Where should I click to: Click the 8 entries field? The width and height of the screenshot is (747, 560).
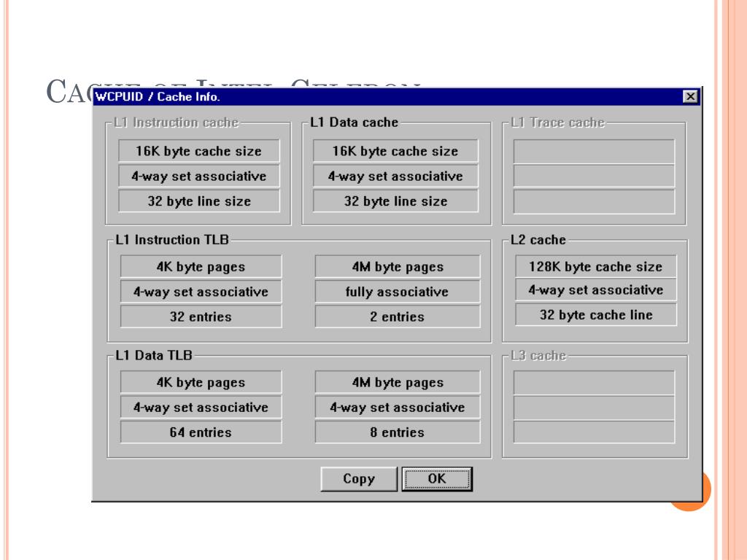tap(398, 432)
